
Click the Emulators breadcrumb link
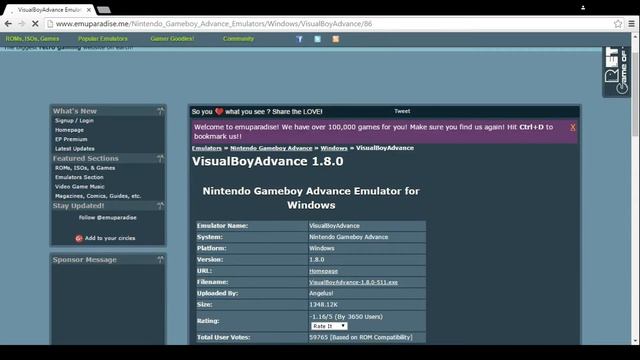click(207, 148)
